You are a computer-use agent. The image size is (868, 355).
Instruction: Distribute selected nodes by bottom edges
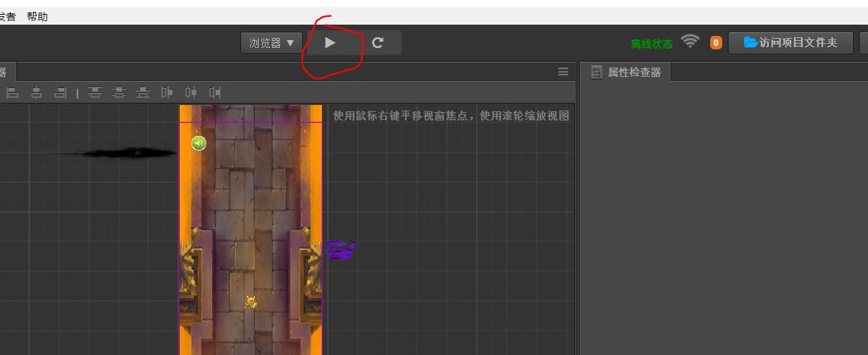(x=143, y=92)
